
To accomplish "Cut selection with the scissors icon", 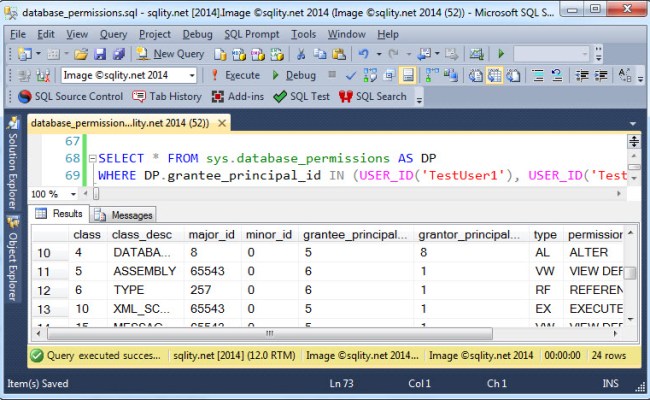I will (301, 54).
